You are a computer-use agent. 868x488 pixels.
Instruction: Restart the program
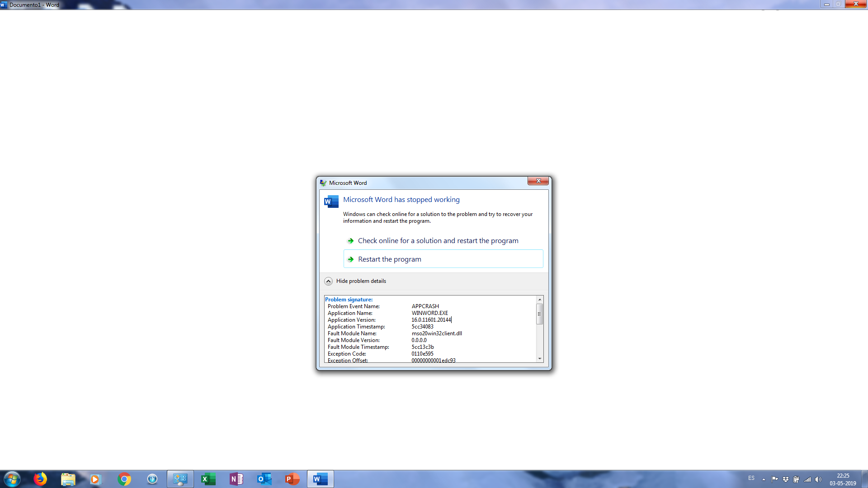389,259
